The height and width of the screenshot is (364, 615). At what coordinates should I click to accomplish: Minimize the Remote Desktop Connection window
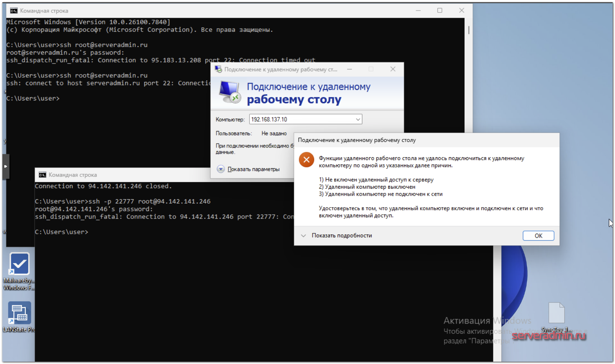coord(349,69)
